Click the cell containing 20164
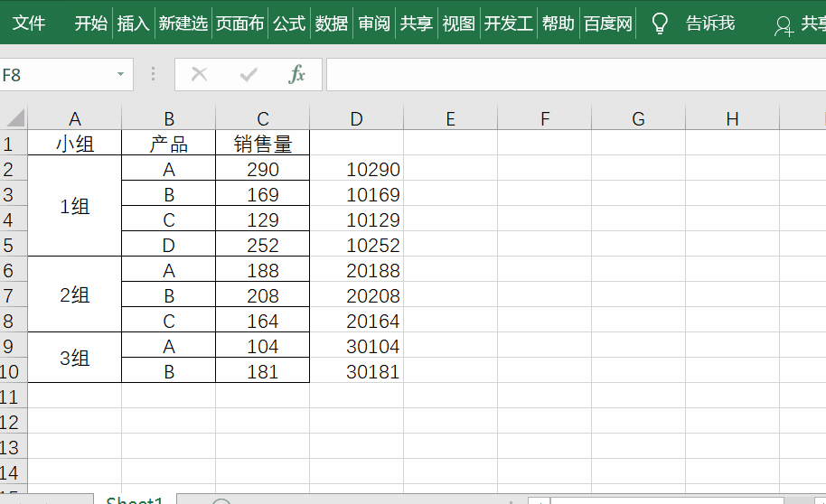The image size is (826, 504). (x=357, y=321)
